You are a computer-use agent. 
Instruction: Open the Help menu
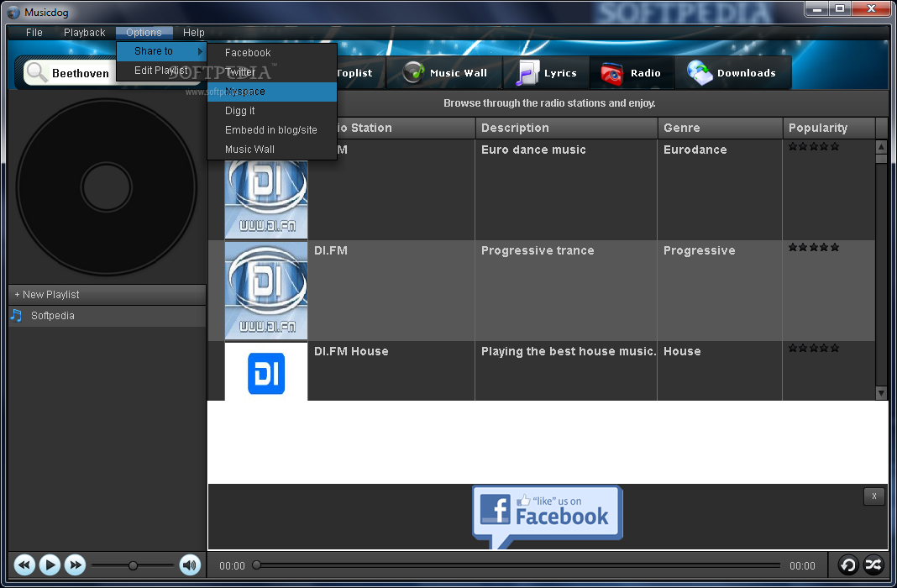(x=194, y=33)
